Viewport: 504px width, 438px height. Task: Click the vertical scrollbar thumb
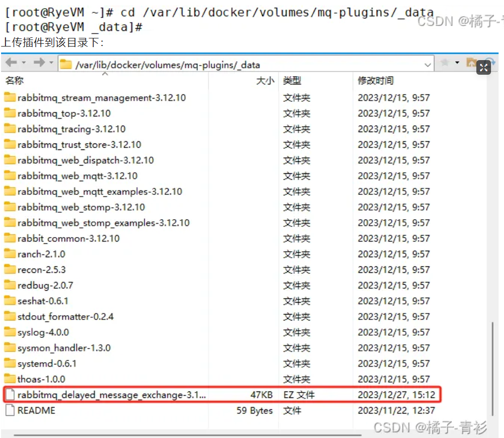pos(493,368)
